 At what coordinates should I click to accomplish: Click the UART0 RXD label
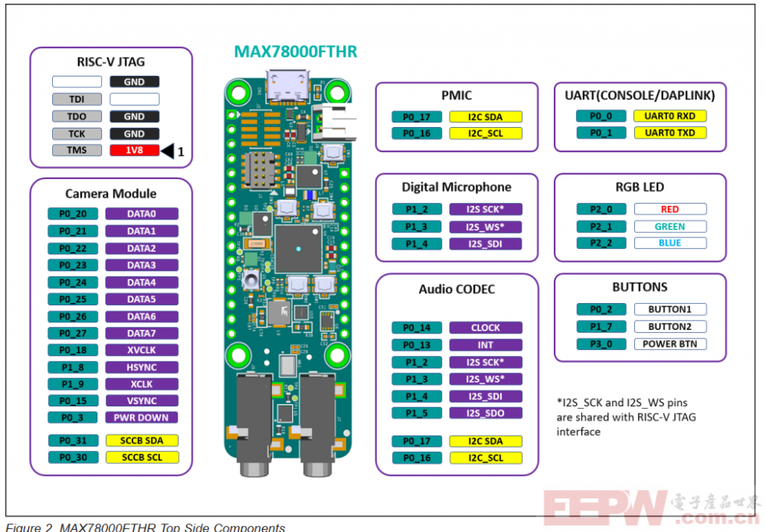coord(669,116)
